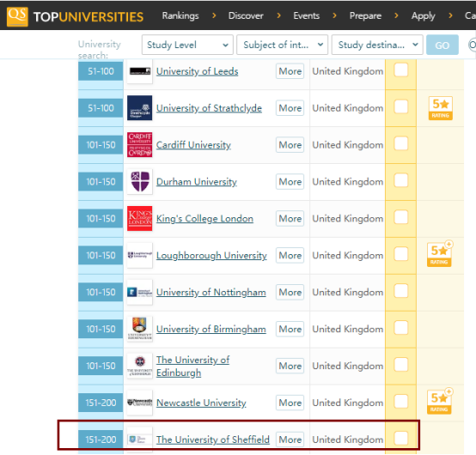Click Newcastle University logo
476x455 pixels.
point(140,403)
